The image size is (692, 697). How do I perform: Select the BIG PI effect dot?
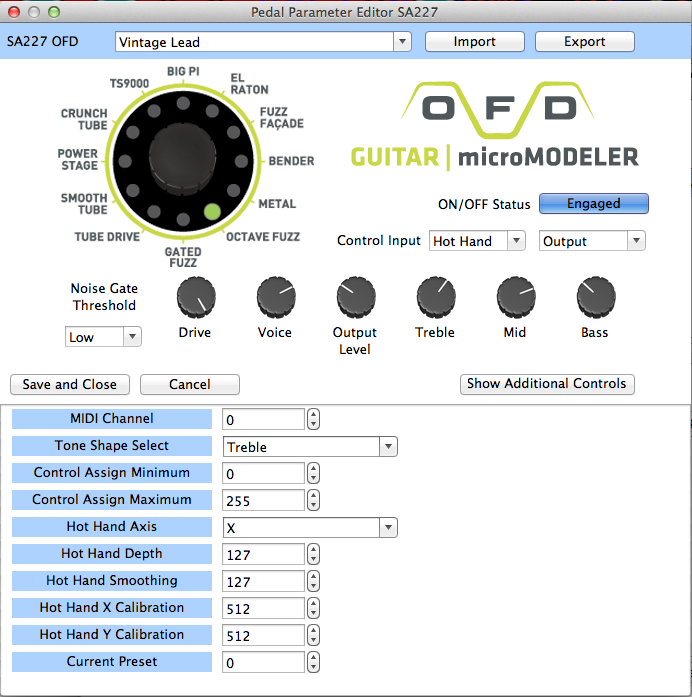[183, 104]
